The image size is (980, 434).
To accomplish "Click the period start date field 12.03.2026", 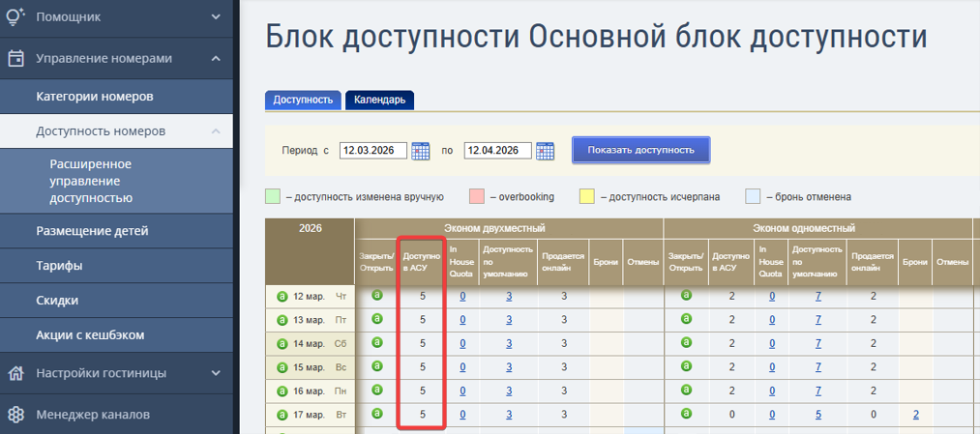I will [x=373, y=151].
